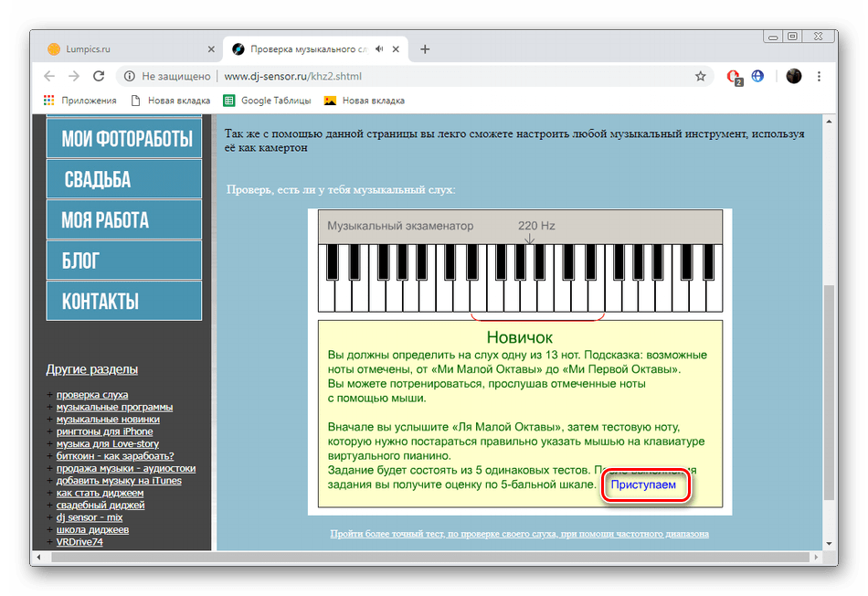Click the blue globe extension icon

point(758,77)
